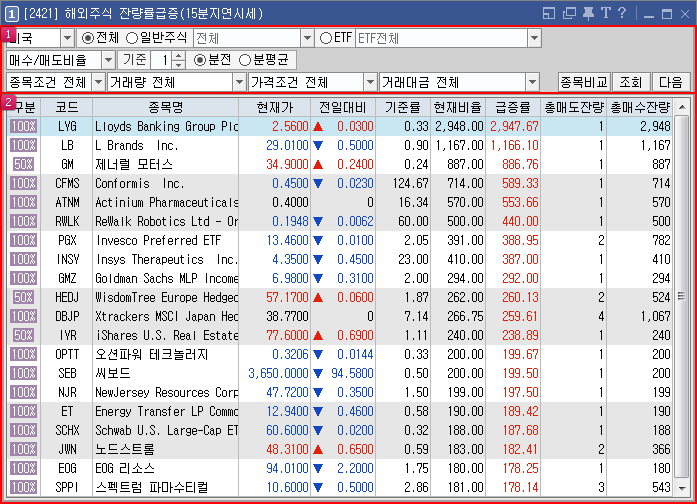Click the 종목비교 button
This screenshot has height=504, width=697.
tap(584, 82)
